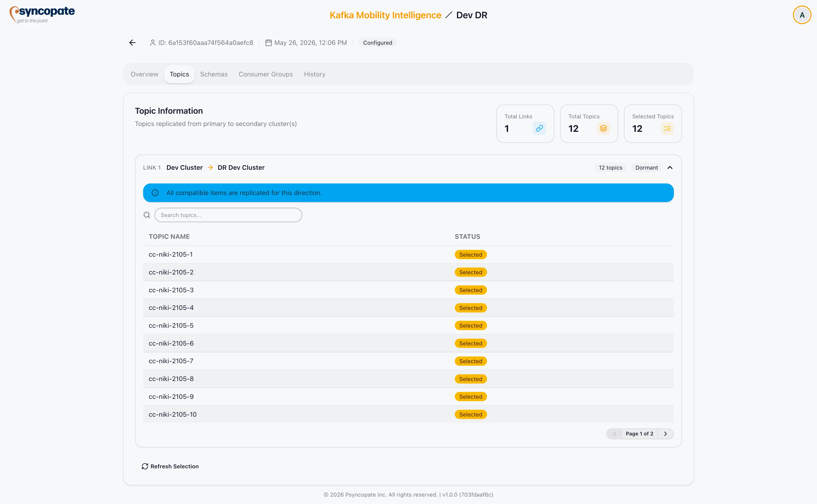Click the Page 1 of 2 indicator
Screen dimensions: 817x504
click(x=639, y=434)
